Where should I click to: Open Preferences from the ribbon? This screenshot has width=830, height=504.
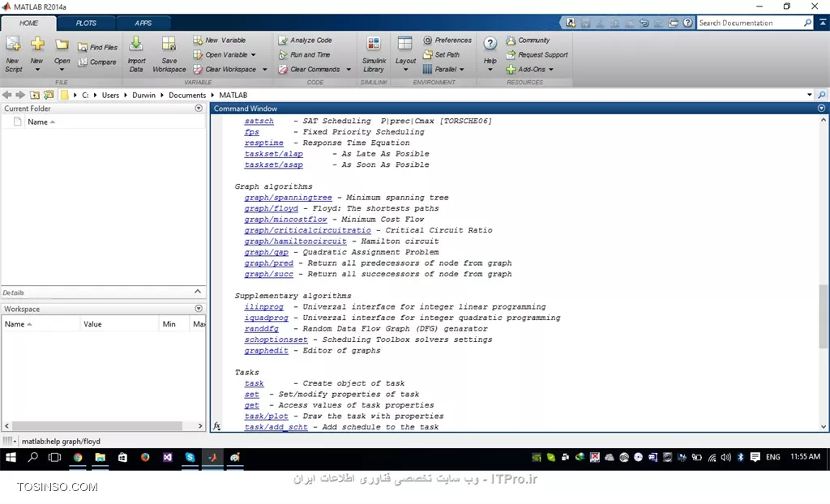(447, 41)
